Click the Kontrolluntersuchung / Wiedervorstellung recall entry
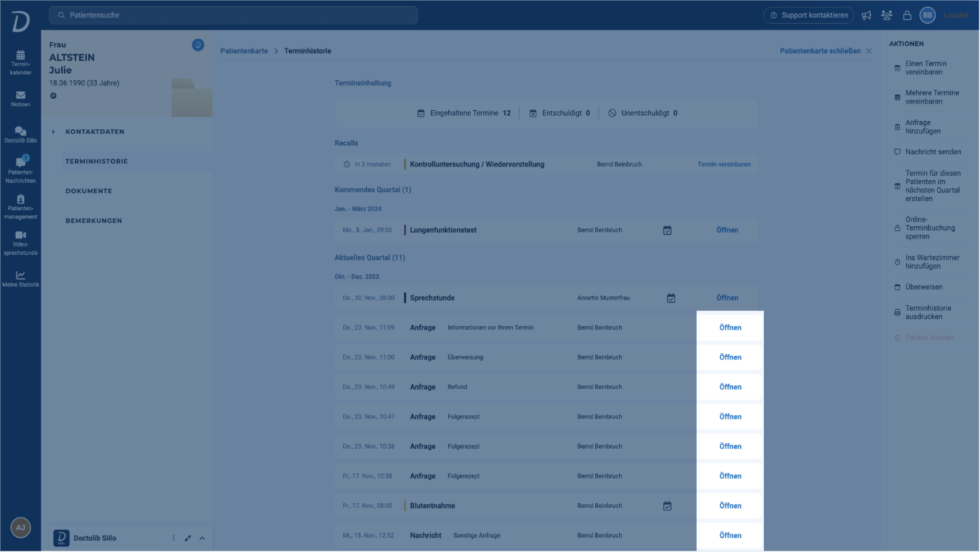The width and height of the screenshot is (980, 552). click(477, 165)
